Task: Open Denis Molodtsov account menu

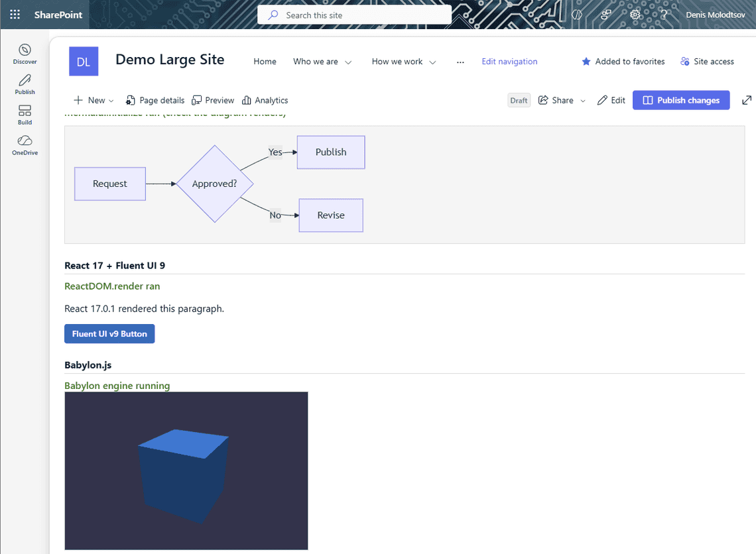Action: coord(715,15)
